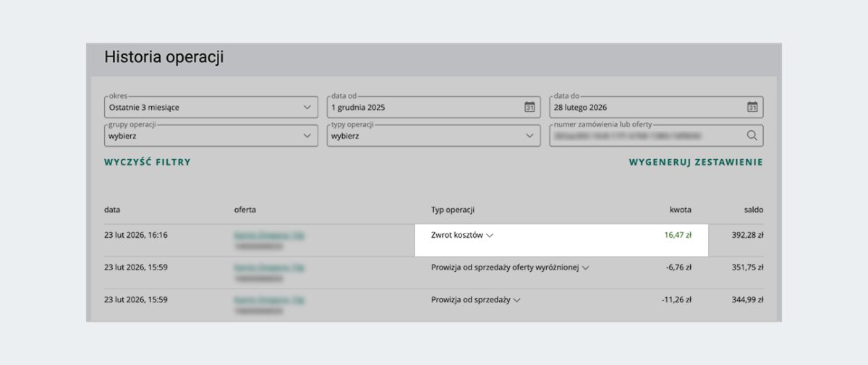This screenshot has width=868, height=365.
Task: Click the 'kwota' column header
Action: click(x=680, y=210)
